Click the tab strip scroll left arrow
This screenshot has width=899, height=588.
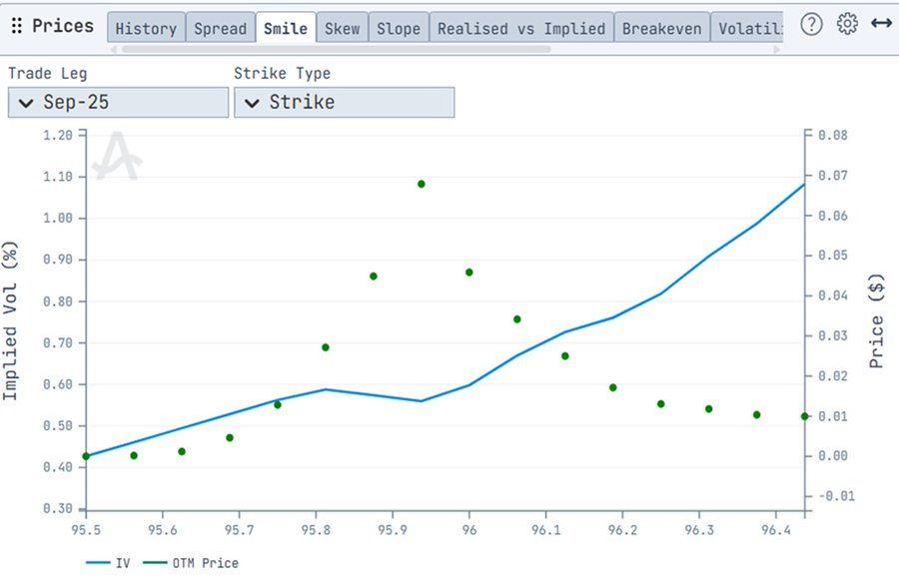tap(113, 49)
